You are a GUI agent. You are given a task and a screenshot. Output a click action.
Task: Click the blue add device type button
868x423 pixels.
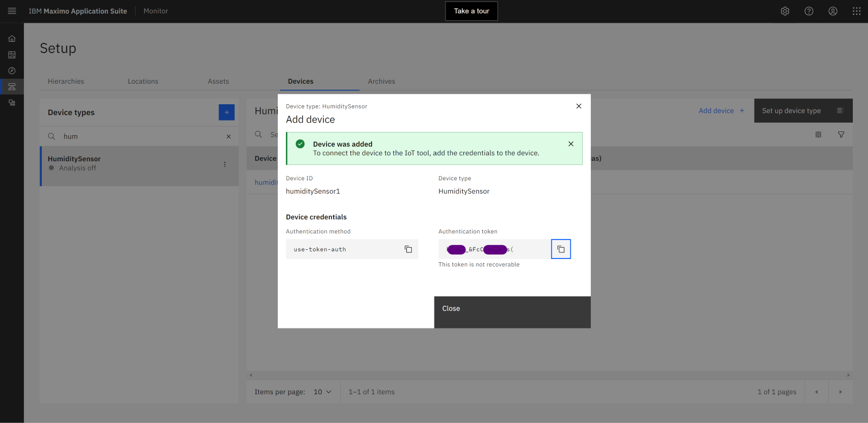[227, 112]
